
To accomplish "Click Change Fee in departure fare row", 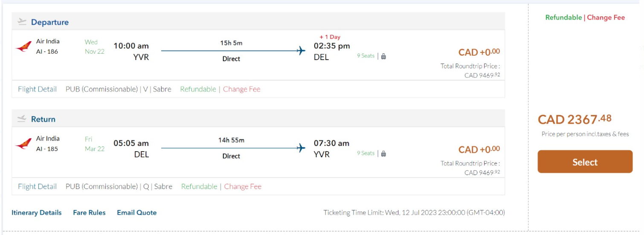I will tap(241, 89).
